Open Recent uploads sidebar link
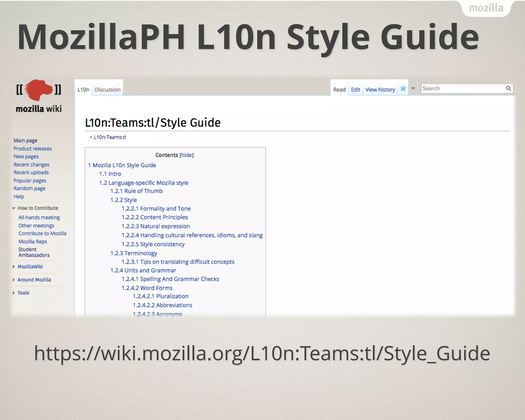The width and height of the screenshot is (525, 420). 31,173
